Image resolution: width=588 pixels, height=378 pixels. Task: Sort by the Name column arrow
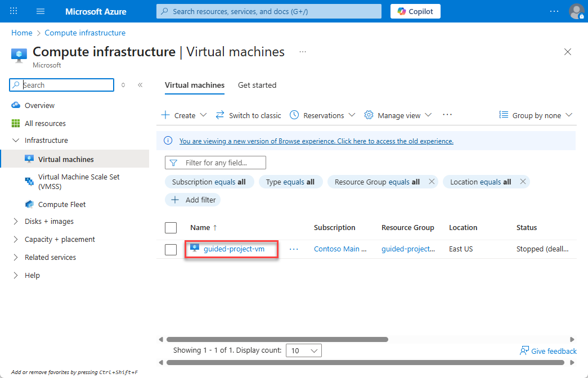click(215, 228)
